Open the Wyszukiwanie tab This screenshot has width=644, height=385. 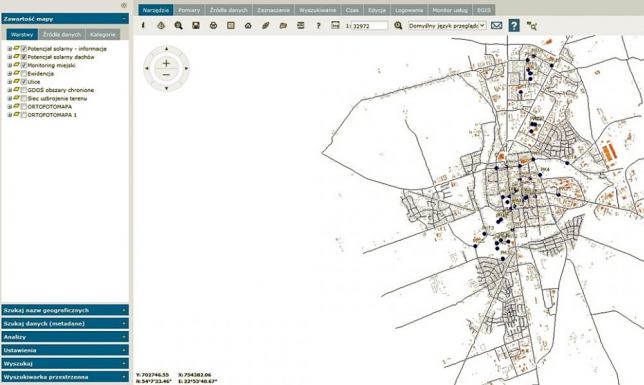pos(317,10)
